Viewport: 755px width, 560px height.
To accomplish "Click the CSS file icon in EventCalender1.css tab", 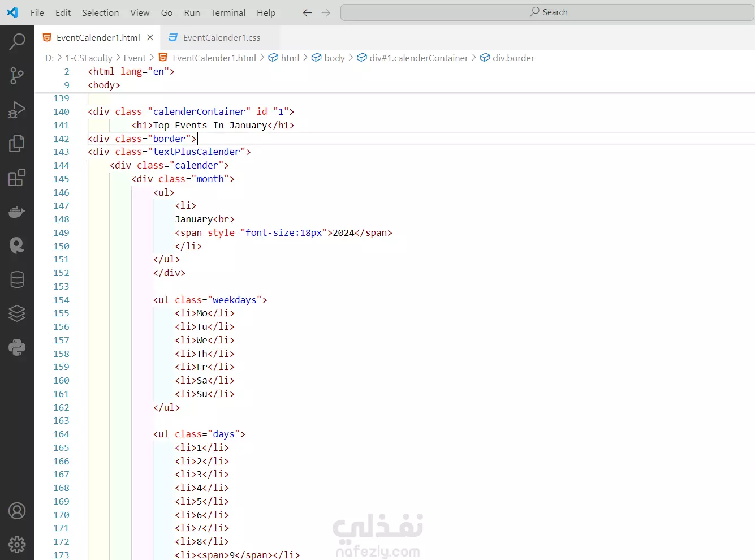I will [x=174, y=37].
